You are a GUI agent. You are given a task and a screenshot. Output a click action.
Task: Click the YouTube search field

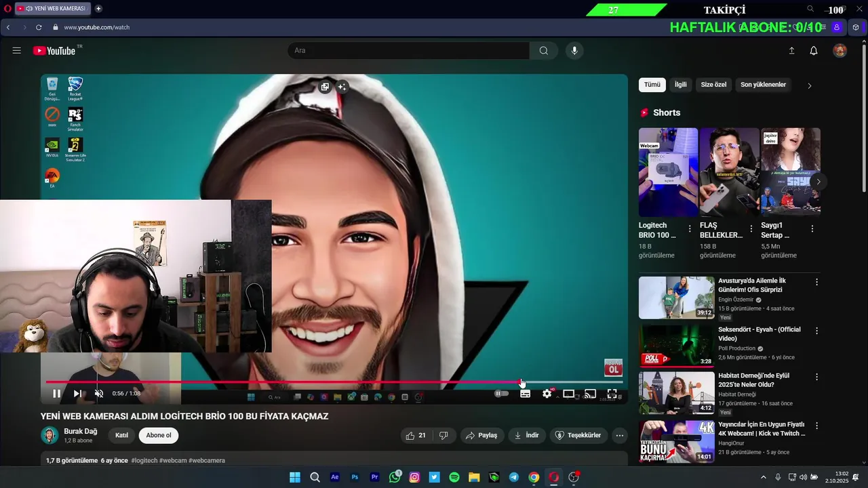409,51
